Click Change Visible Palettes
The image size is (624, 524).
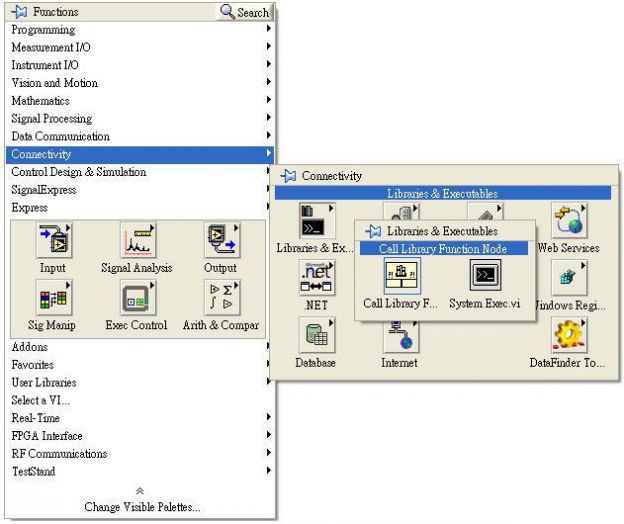142,507
